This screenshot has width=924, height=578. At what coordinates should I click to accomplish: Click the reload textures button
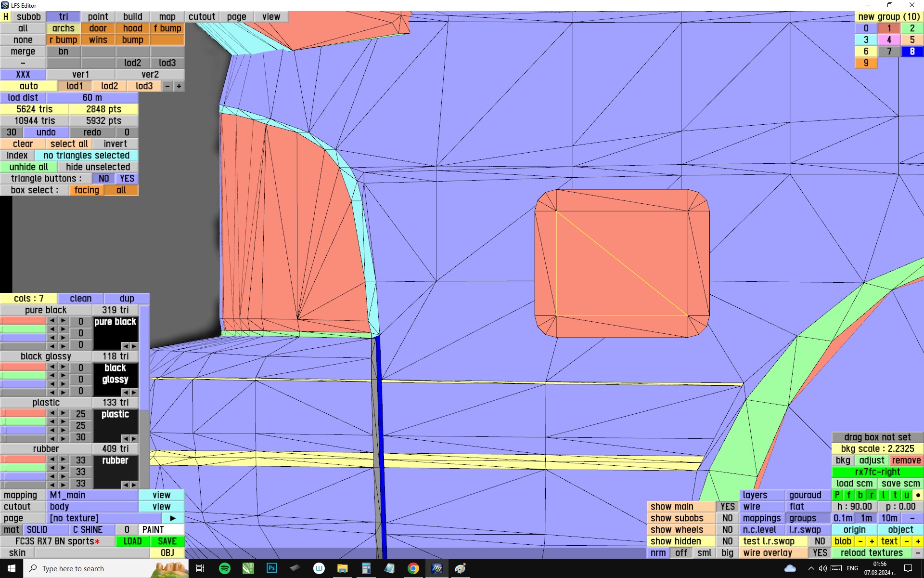871,552
